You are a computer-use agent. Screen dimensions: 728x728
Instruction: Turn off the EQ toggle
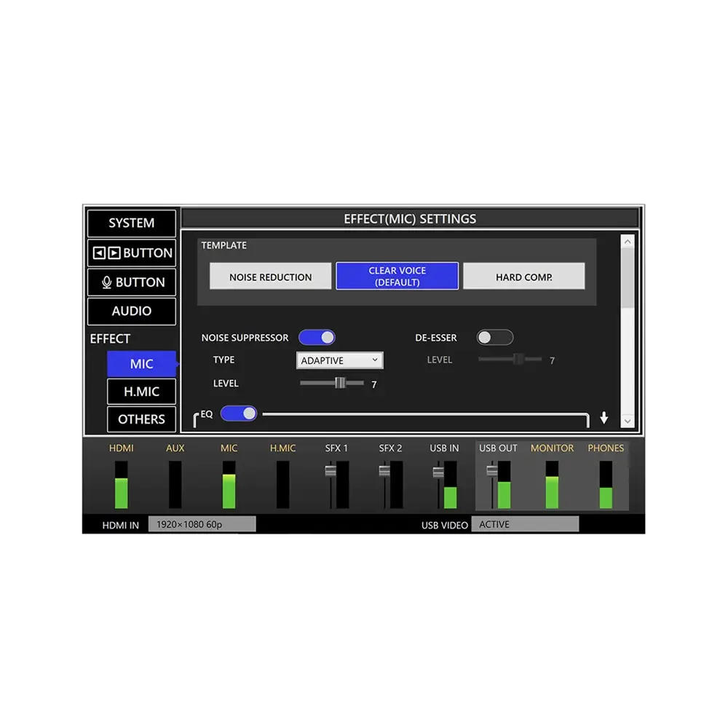coord(239,414)
